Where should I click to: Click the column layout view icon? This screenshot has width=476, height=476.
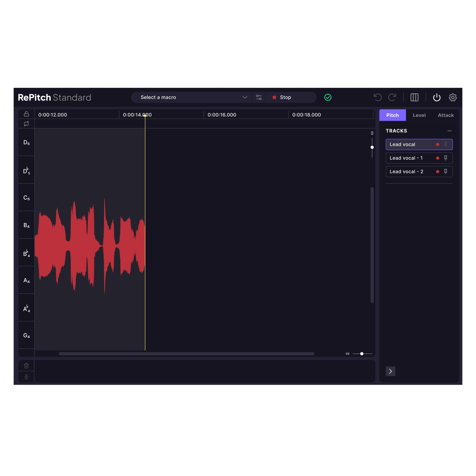(x=414, y=97)
